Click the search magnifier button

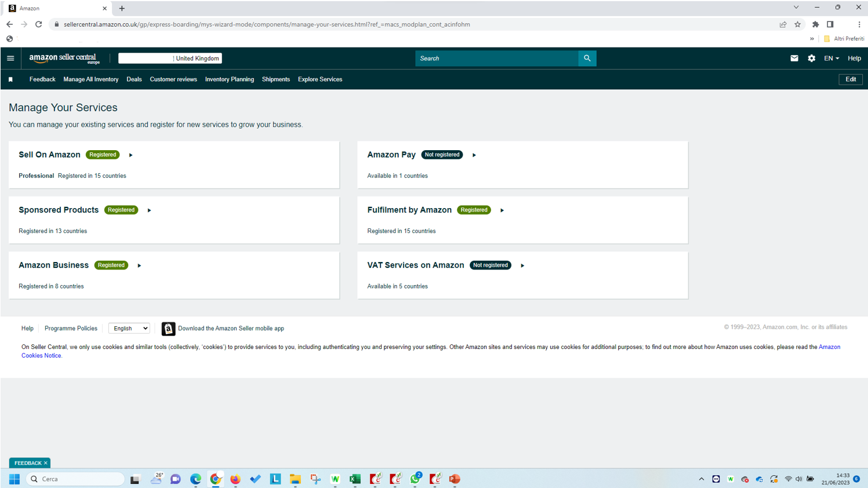tap(587, 58)
